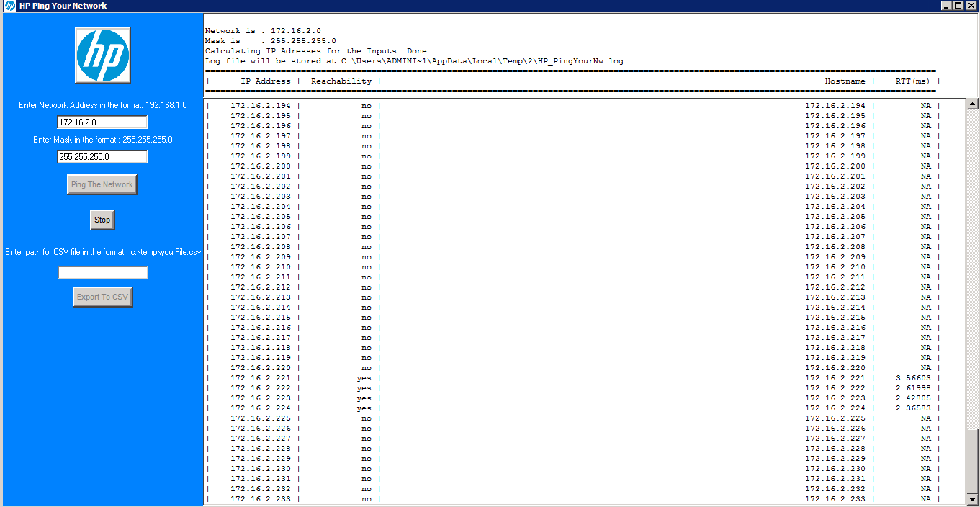Click the HP logo image
Screen dimensions: 980x507
(x=102, y=55)
